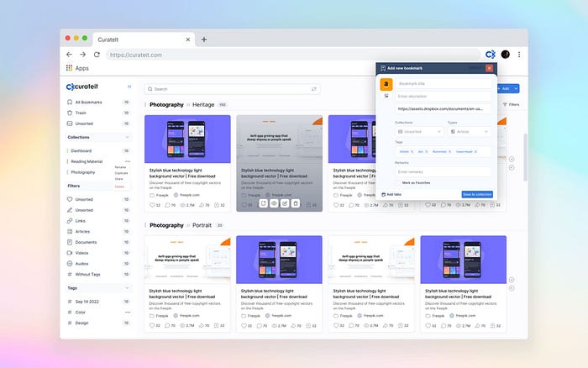
Task: Choose Duplicate from the collection context menu
Action: [121, 173]
